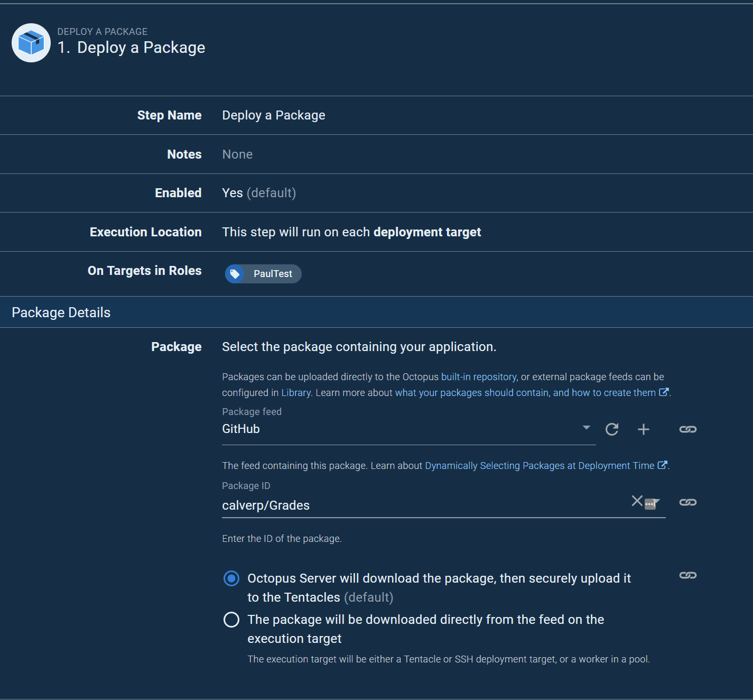Open the variable insert menu on Package ID
The image size is (753, 700).
pos(652,504)
